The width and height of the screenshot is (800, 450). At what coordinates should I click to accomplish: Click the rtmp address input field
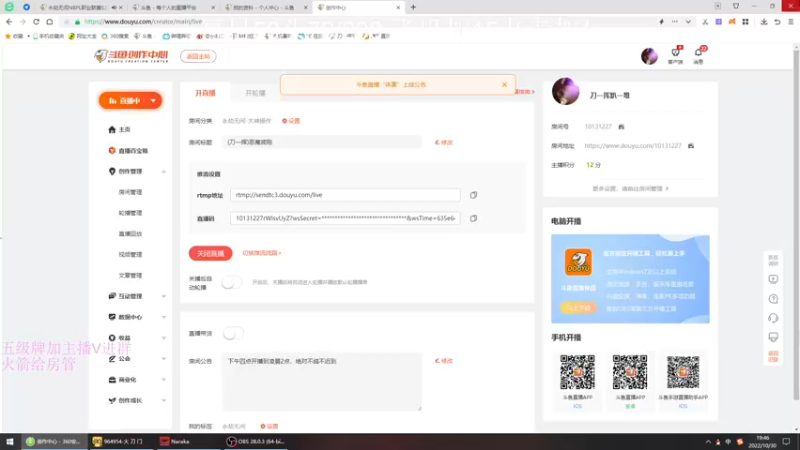[345, 195]
